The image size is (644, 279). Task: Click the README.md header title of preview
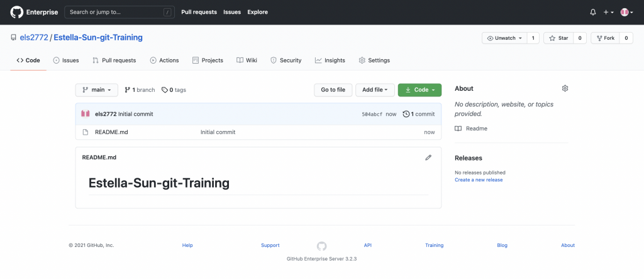[x=99, y=157]
